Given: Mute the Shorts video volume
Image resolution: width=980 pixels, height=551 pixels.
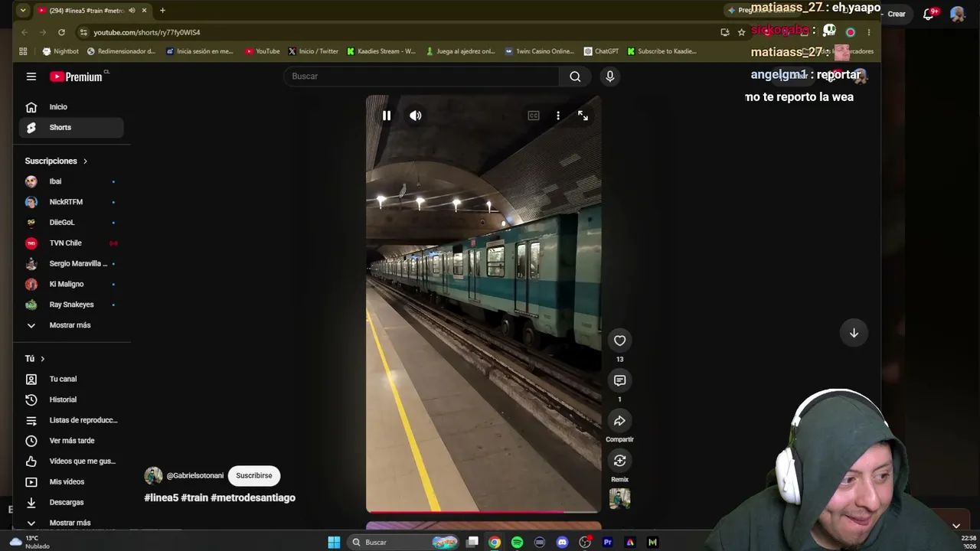Looking at the screenshot, I should (x=416, y=116).
